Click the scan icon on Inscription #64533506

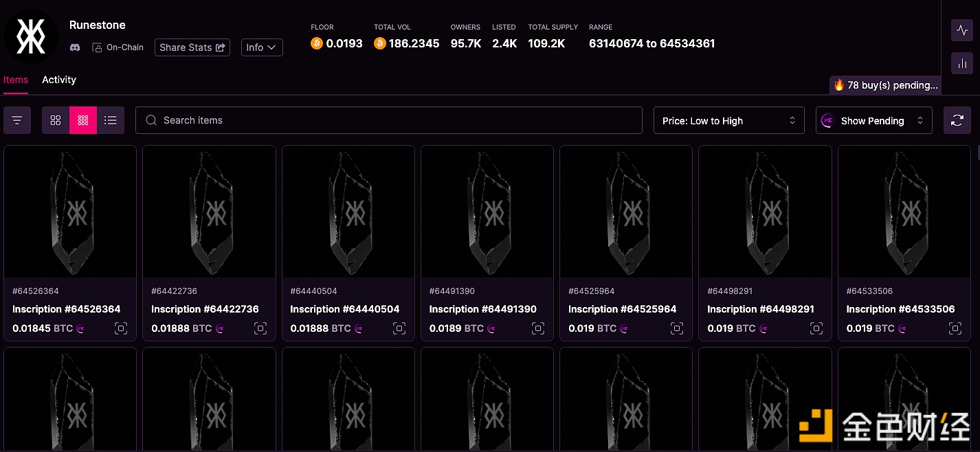pyautogui.click(x=955, y=328)
